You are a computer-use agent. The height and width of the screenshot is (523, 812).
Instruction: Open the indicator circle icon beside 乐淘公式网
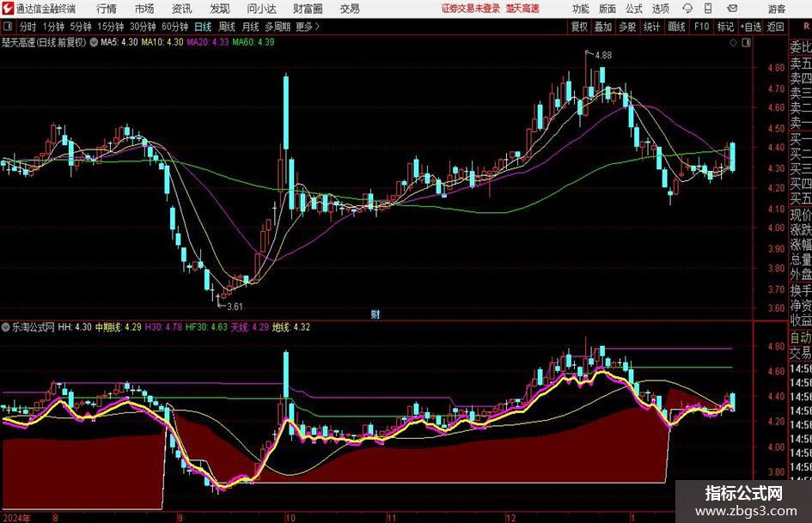point(6,327)
